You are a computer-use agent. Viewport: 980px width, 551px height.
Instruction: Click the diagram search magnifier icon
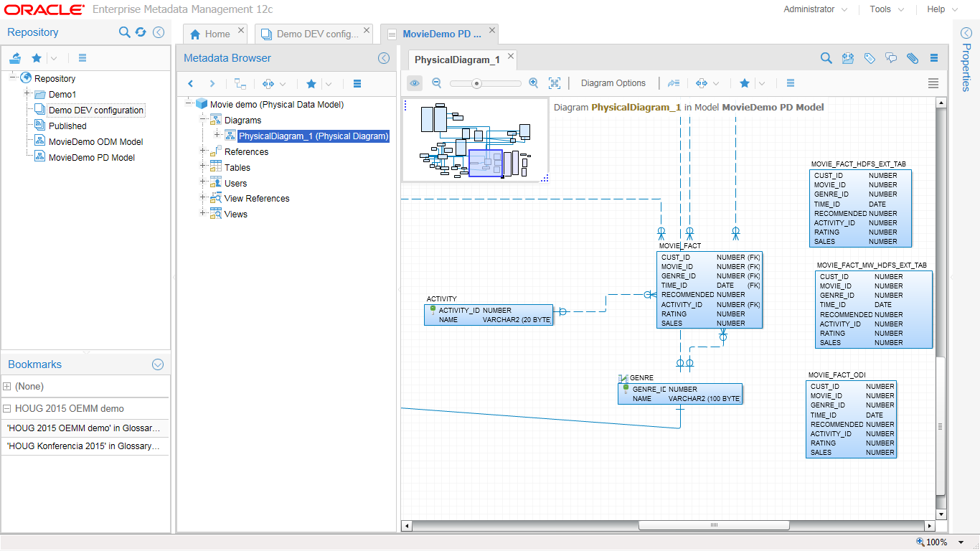826,58
